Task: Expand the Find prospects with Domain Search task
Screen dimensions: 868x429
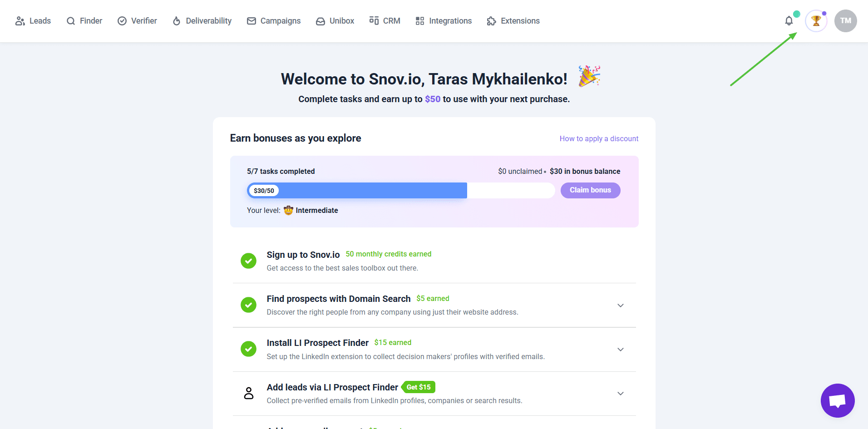Action: point(621,306)
